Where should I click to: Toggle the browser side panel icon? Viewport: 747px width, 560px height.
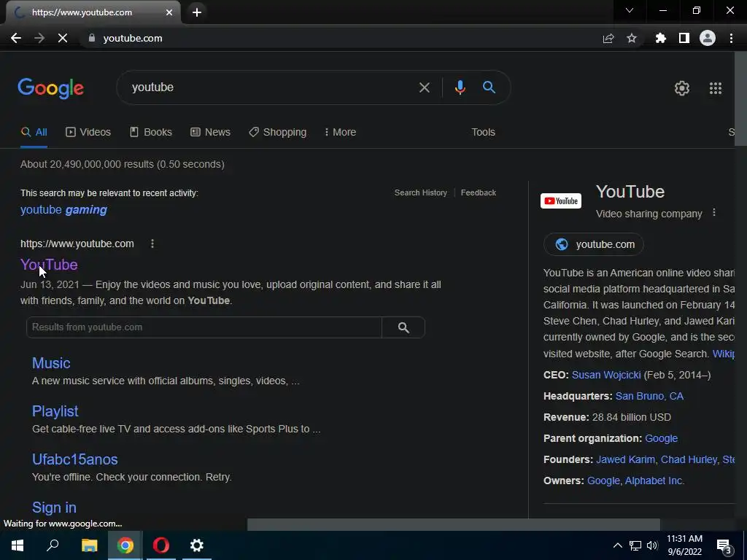(684, 38)
